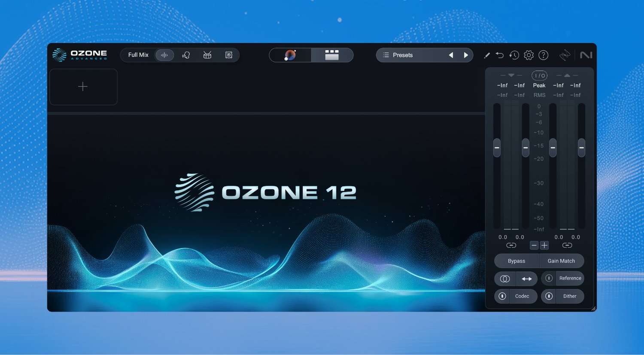Click the minus meter scale button

534,245
